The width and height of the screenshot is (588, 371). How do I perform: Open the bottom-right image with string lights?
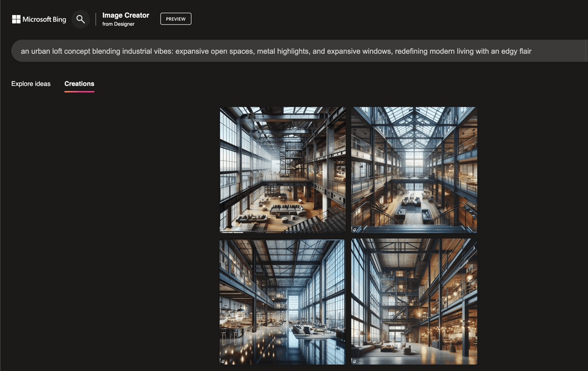point(414,301)
